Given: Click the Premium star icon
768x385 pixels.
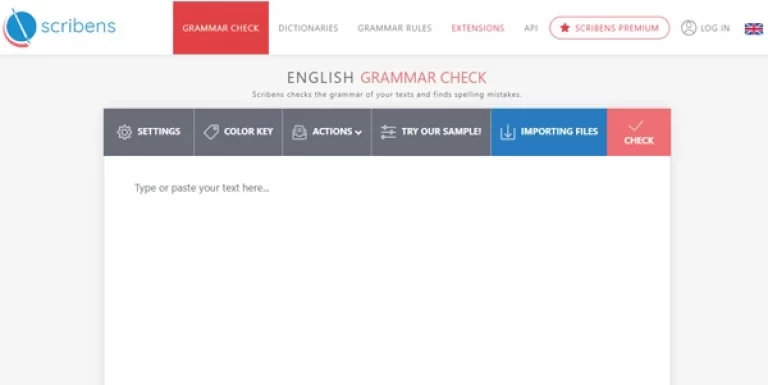Looking at the screenshot, I should (x=565, y=28).
